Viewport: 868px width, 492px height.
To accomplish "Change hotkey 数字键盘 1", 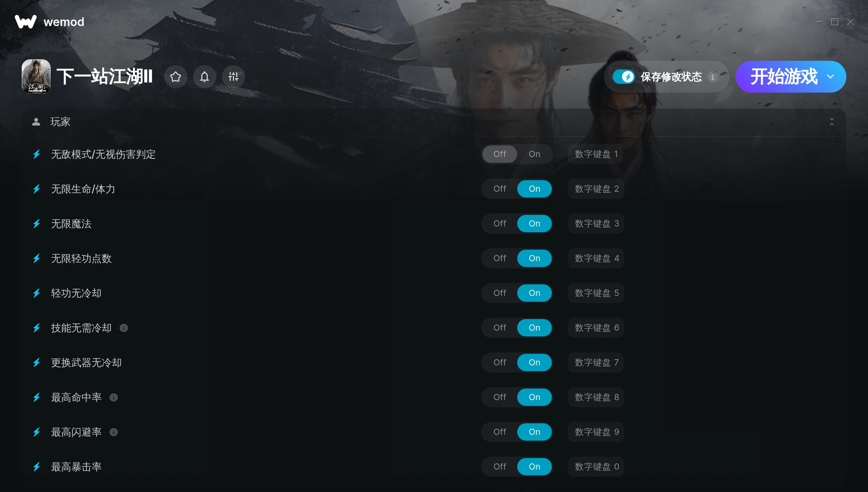I will pos(596,154).
